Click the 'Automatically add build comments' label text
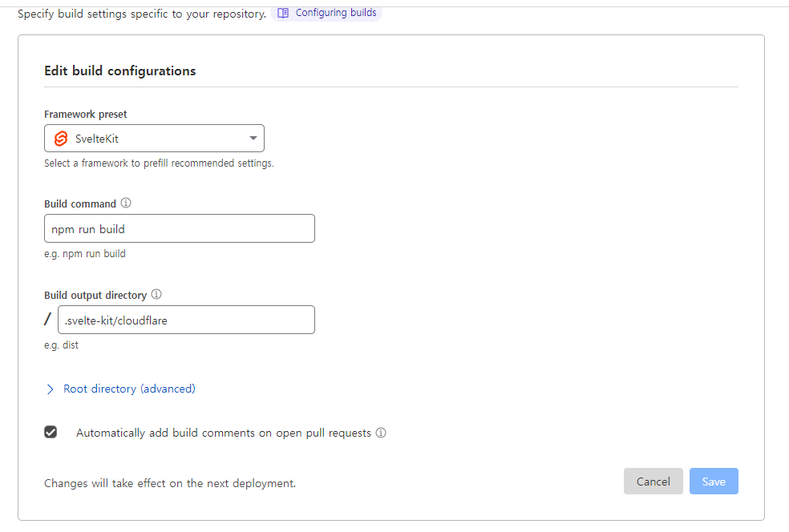 [224, 433]
